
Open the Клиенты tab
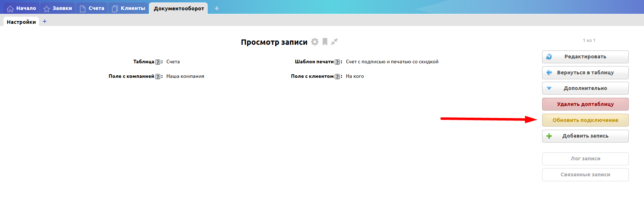[x=128, y=8]
